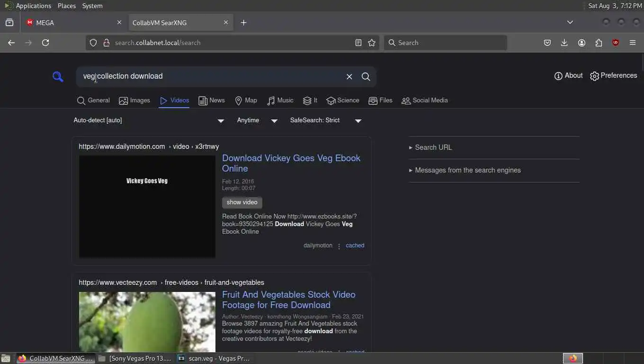Open the Anytime time range dropdown
The height and width of the screenshot is (364, 644).
[257, 120]
